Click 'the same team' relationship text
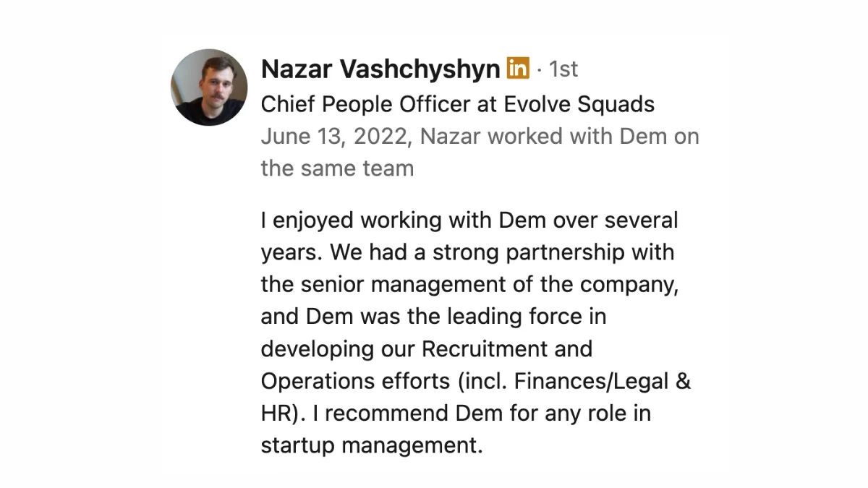Viewport: 868px width, 488px height. pyautogui.click(x=337, y=168)
